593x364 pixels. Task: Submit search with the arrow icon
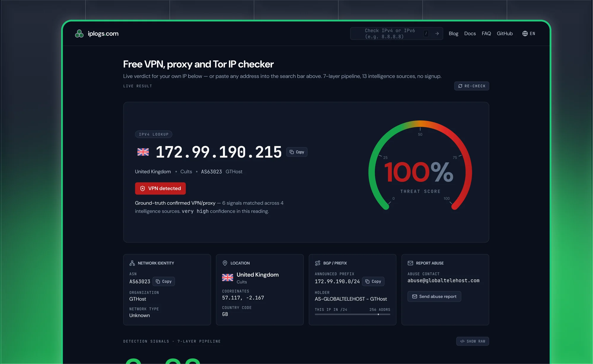pos(437,33)
